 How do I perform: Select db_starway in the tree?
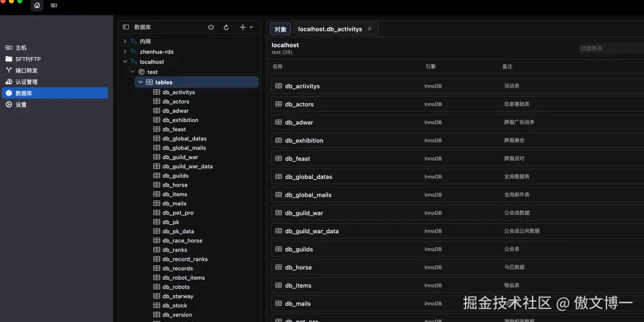pos(178,296)
